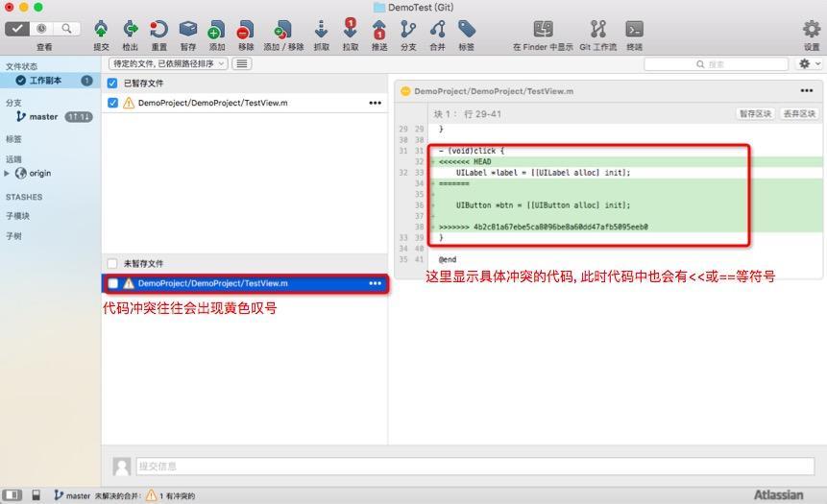Click the user avatar beside commit message
Screen dimensions: 827x504
pyautogui.click(x=121, y=466)
